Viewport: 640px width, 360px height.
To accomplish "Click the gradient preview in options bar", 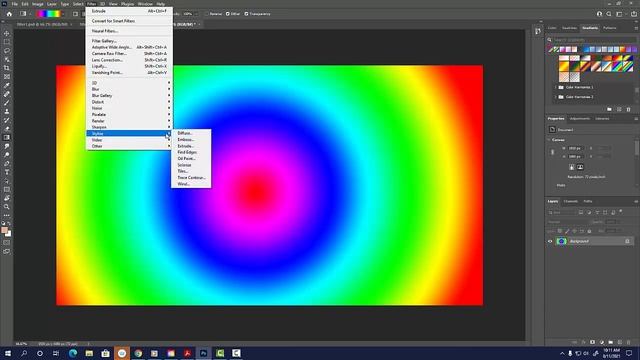I will (49, 14).
